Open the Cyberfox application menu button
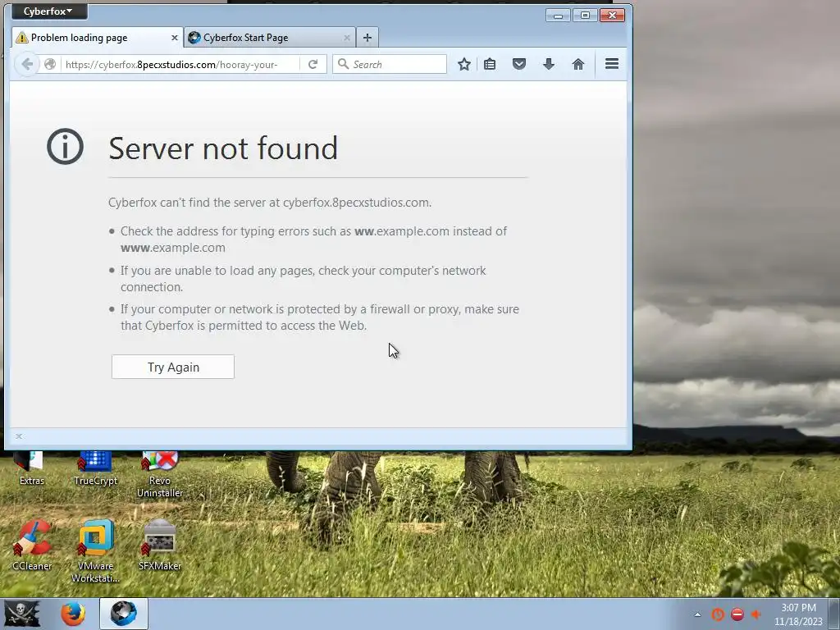Screen dimensions: 840x630 [x=48, y=11]
